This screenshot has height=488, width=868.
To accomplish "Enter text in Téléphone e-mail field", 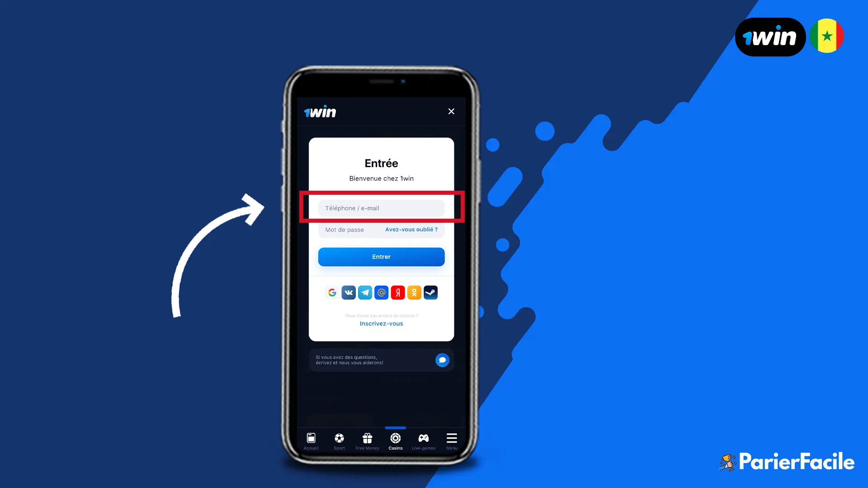I will (x=382, y=208).
